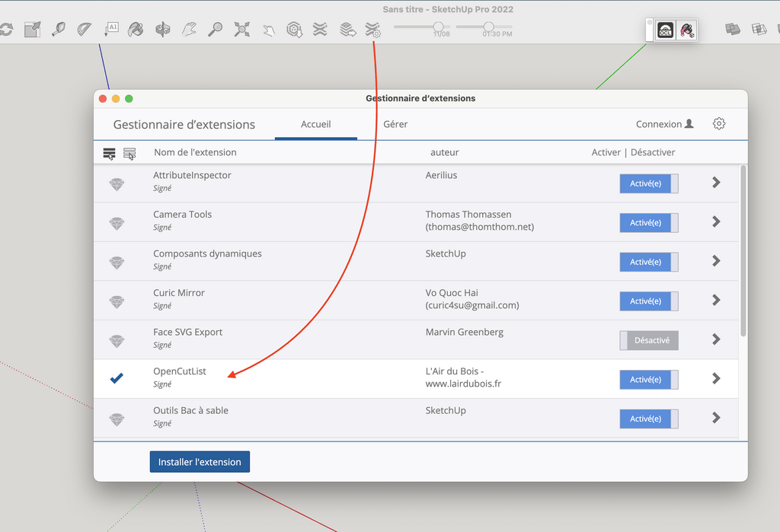Toggle Outils Bac à sable Activé(e) switch
Screen dimensions: 780x532
(x=649, y=419)
